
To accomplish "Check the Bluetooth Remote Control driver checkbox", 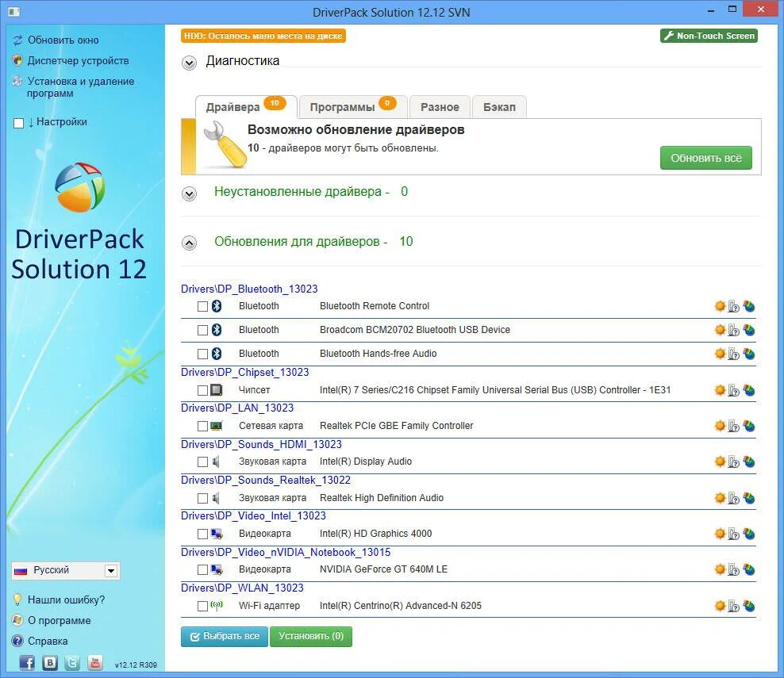I will [202, 306].
